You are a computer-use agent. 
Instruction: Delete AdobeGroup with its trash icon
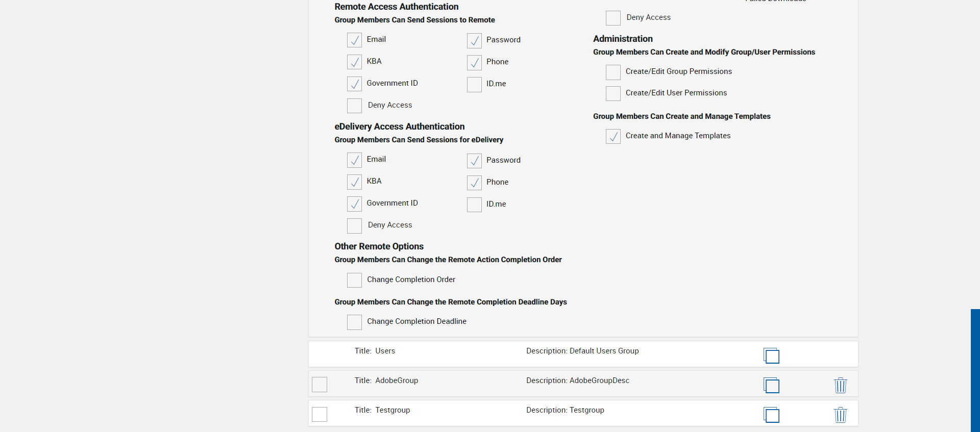pos(840,385)
